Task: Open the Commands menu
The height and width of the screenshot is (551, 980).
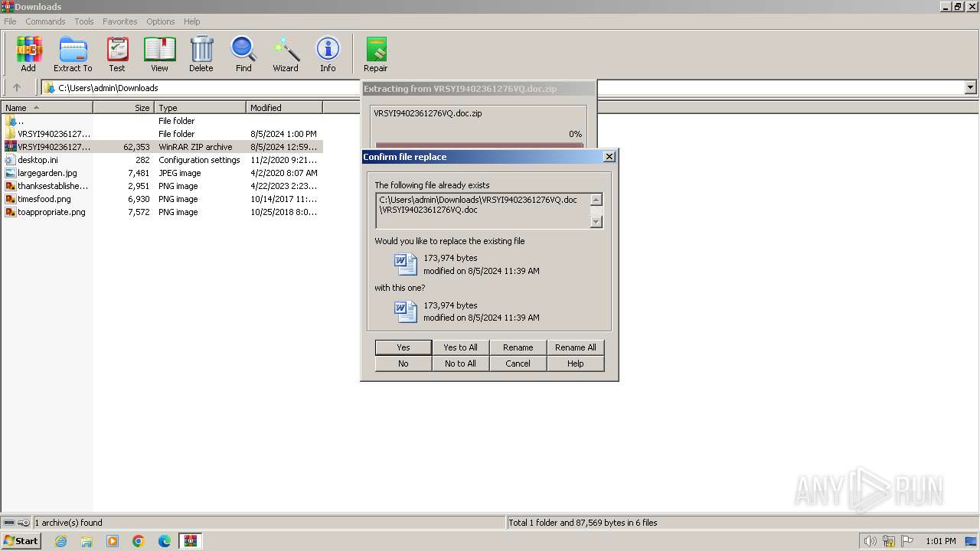Action: [x=45, y=21]
